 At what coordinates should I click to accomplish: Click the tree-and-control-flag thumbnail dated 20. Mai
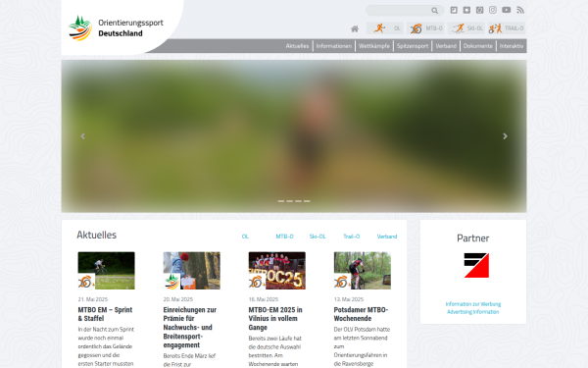pos(192,271)
